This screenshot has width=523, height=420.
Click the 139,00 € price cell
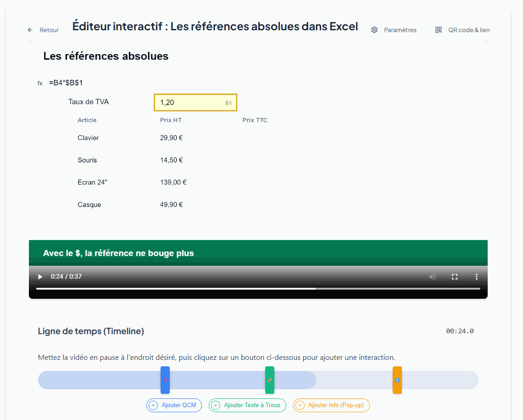point(173,183)
